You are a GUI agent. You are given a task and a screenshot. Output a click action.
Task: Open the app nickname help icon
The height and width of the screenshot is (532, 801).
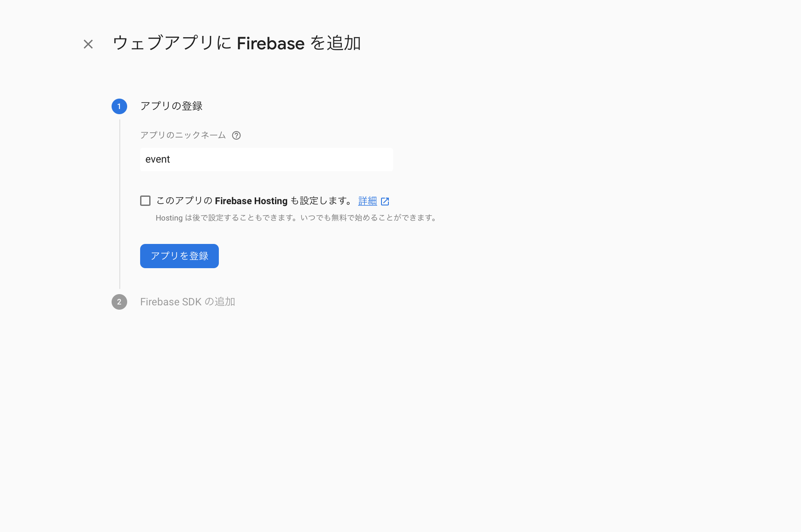point(236,135)
